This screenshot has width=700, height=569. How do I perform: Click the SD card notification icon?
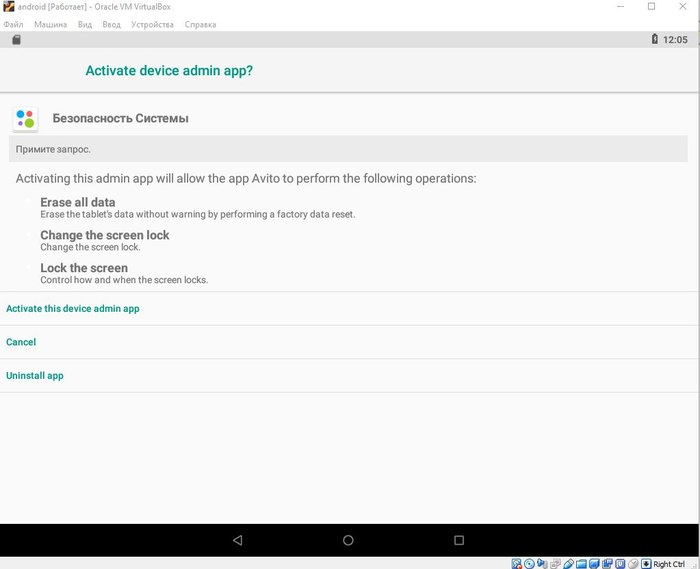click(x=16, y=40)
